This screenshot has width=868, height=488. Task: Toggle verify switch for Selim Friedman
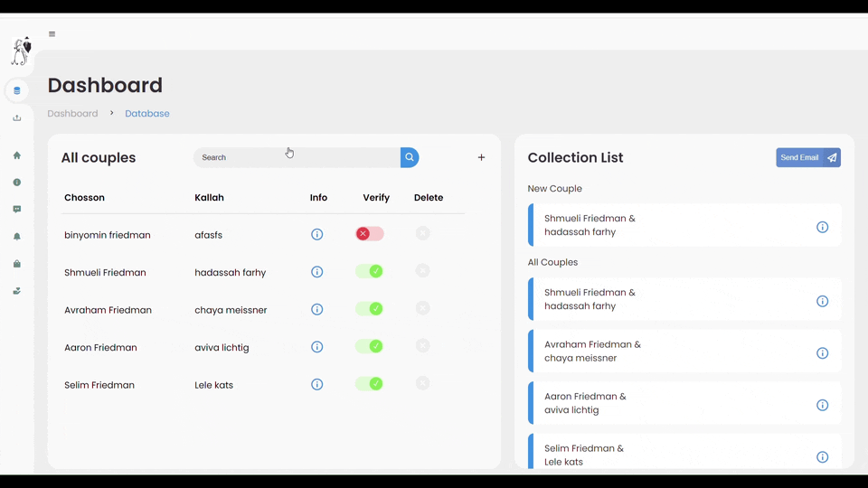[x=369, y=384]
